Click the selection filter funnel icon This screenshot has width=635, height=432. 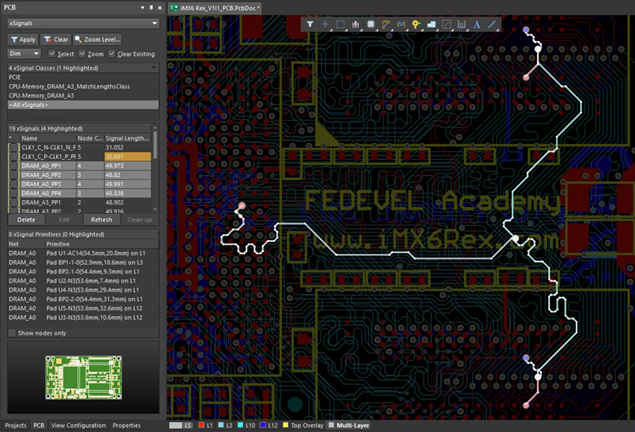[311, 22]
